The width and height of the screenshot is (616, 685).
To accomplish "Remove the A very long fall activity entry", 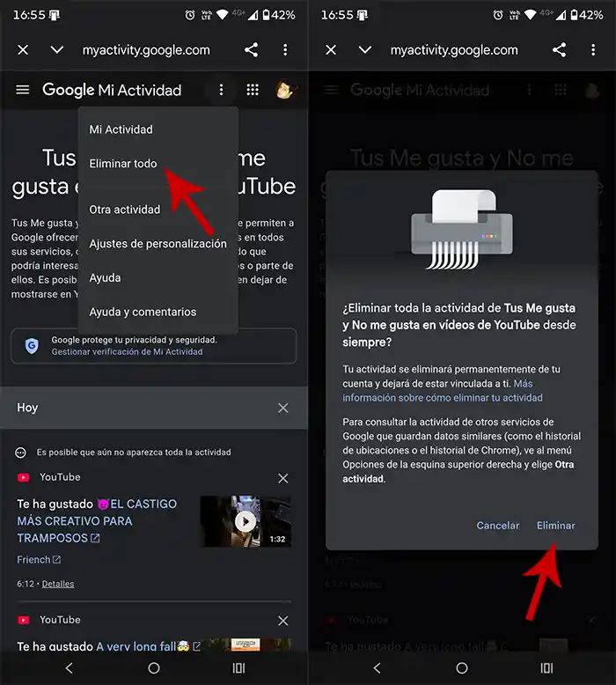I will coord(282,621).
